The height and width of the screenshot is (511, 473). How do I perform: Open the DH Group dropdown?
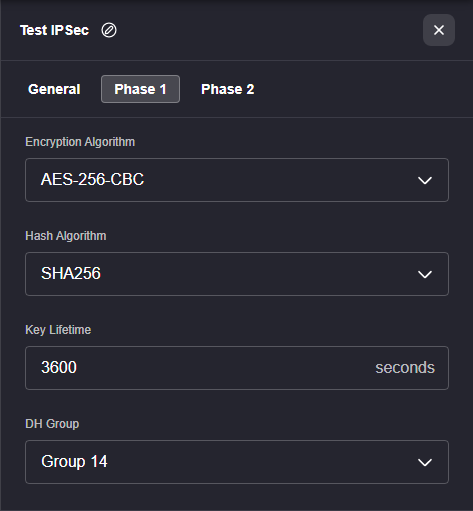click(237, 462)
